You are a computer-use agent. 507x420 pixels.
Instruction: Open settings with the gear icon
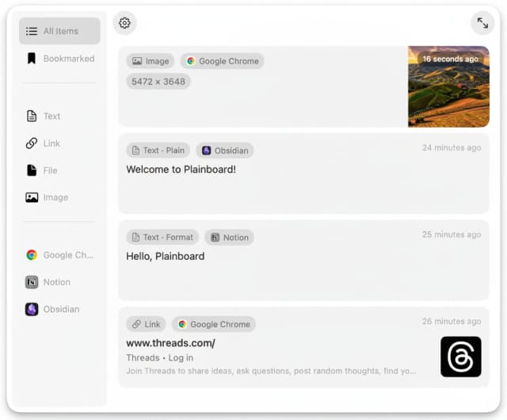click(x=124, y=23)
